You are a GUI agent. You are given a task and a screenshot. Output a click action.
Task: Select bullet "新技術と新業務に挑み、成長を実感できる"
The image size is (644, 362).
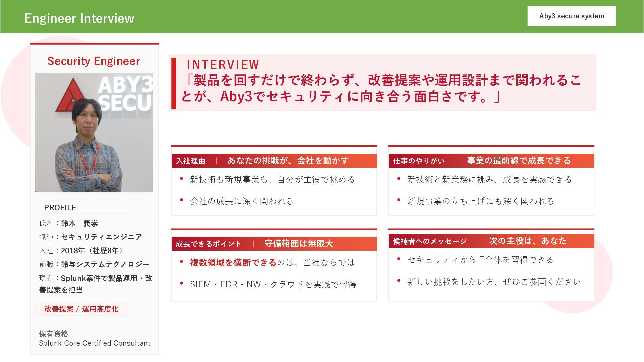coord(489,180)
